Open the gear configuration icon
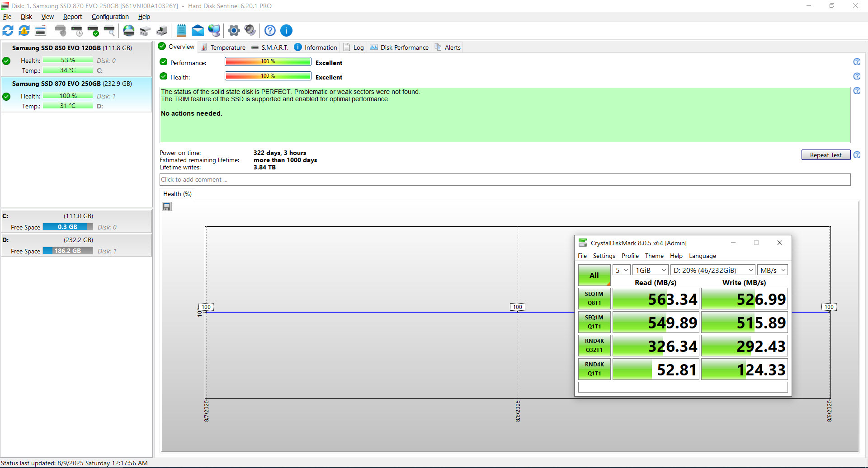Viewport: 868px width, 468px height. 234,31
